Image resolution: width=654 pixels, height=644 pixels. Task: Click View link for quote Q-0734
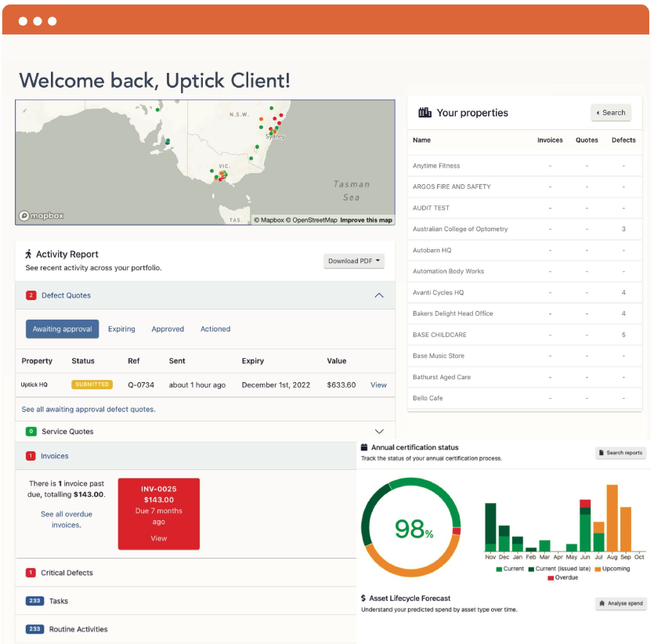point(378,385)
